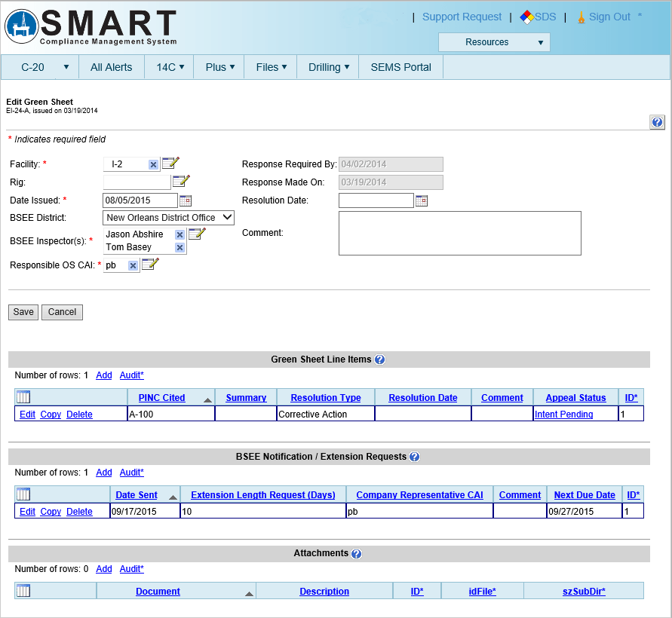The height and width of the screenshot is (618, 672).
Task: Remove inspector Tom Basey
Action: 180,247
